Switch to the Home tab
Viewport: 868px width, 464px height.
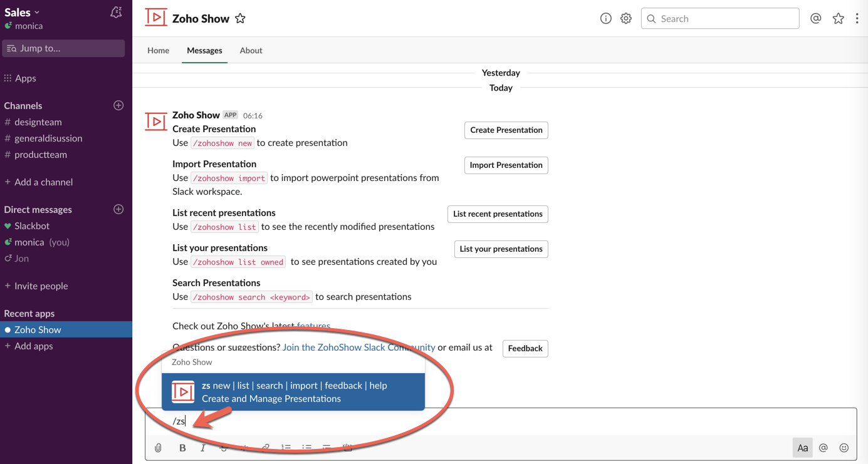coord(159,50)
